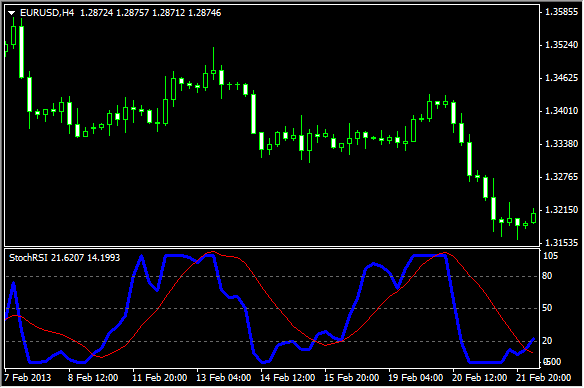Viewport: 584px width, 388px height.
Task: Select the 1.34010 price scale label
Action: click(561, 111)
